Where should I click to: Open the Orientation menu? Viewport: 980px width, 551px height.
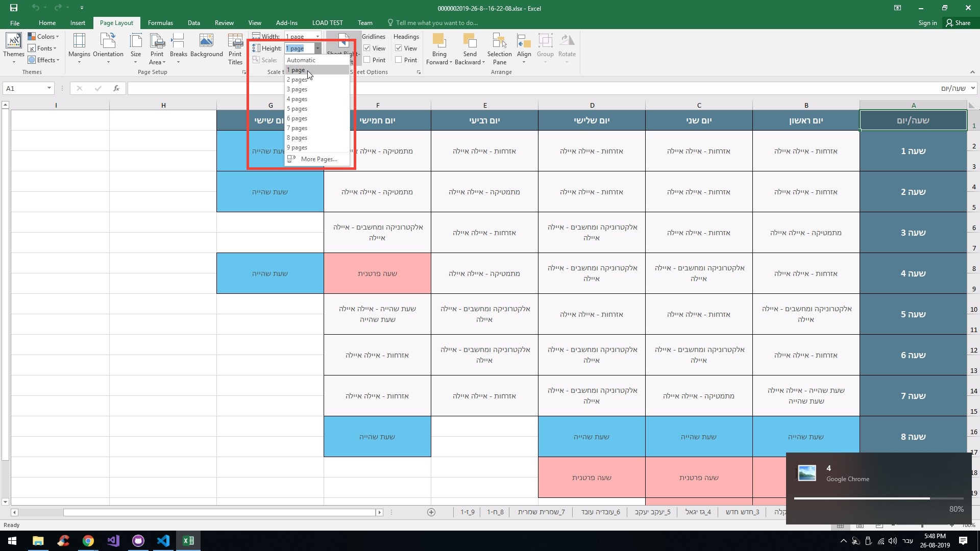point(108,49)
